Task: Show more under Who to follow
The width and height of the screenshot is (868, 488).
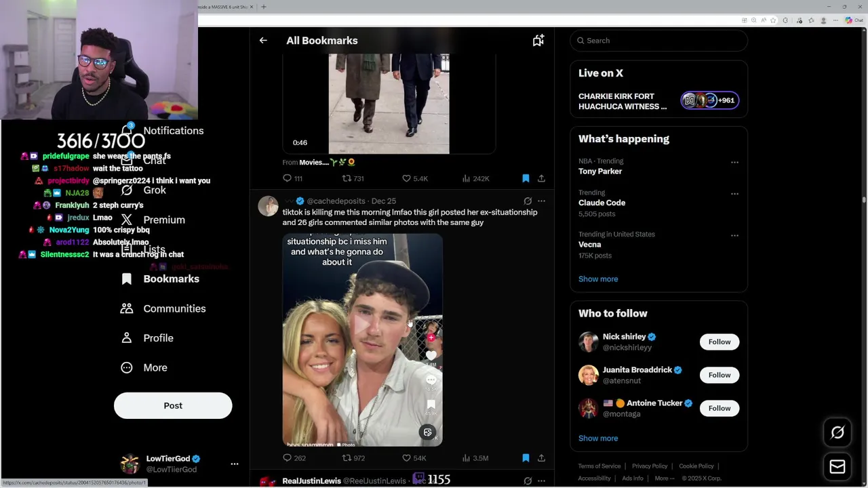Action: pyautogui.click(x=598, y=438)
